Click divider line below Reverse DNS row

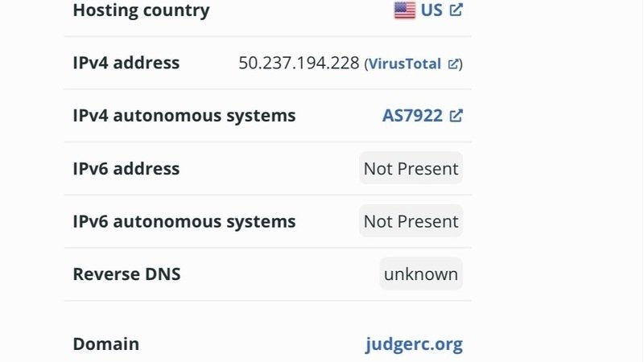click(267, 301)
